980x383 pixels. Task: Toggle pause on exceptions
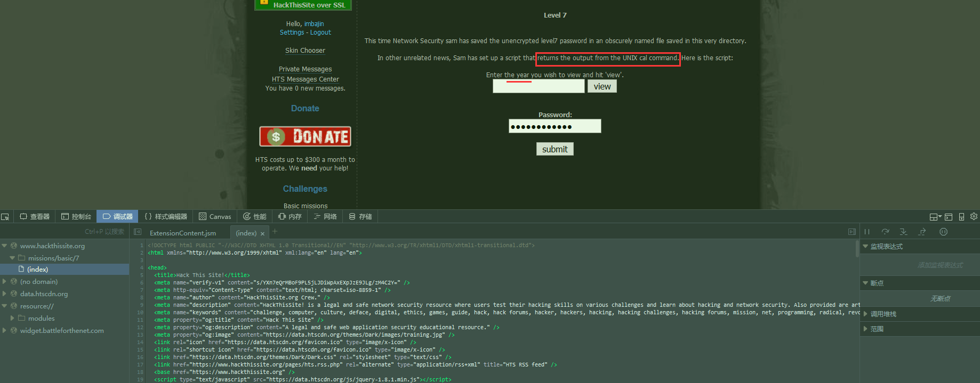click(x=943, y=232)
